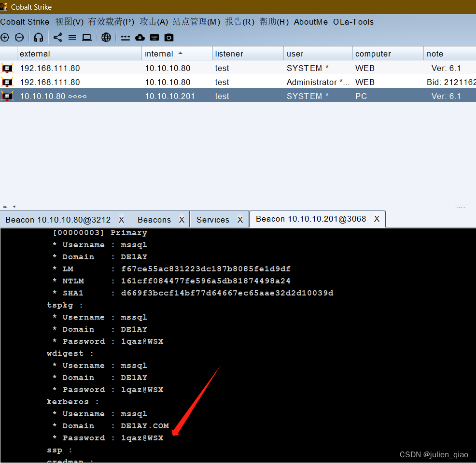Image resolution: width=476 pixels, height=464 pixels.
Task: Click the kerberos domain DE1AY.COM
Action: 145,426
